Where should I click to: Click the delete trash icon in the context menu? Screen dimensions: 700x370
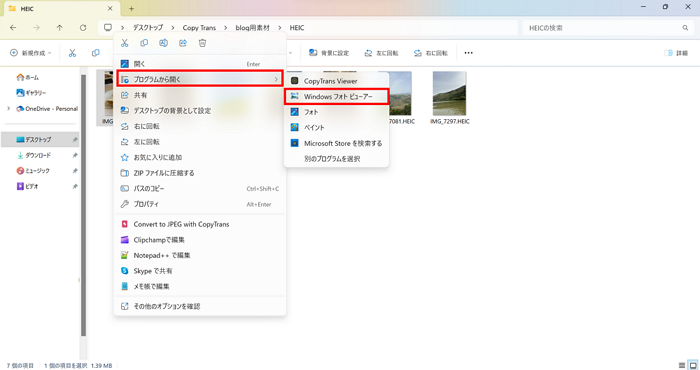coord(203,43)
